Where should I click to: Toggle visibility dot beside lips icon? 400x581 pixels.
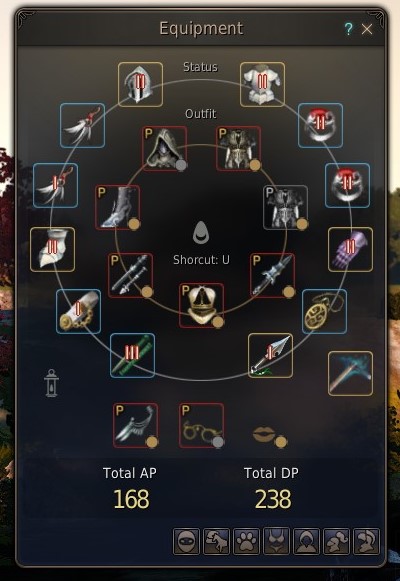281,442
